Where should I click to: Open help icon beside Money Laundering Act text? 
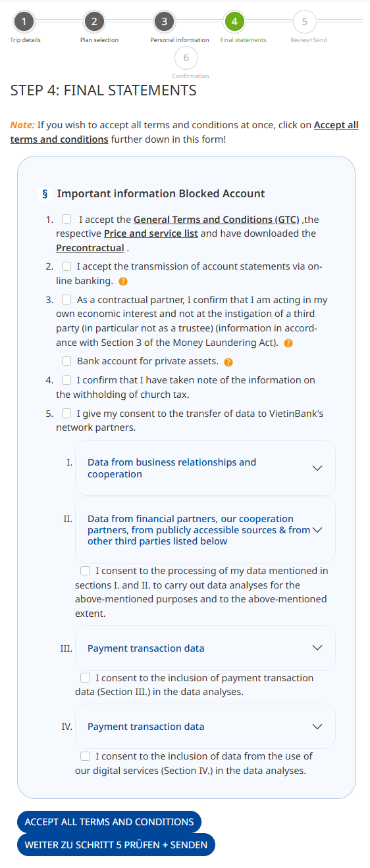click(288, 343)
